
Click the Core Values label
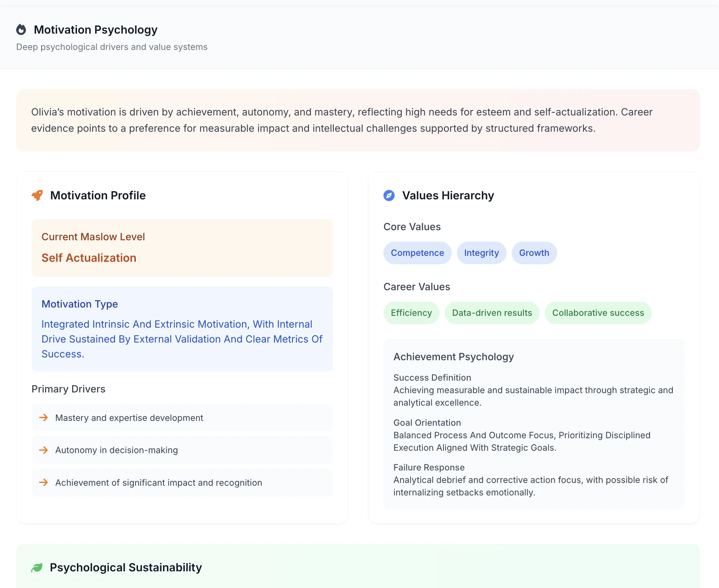pyautogui.click(x=412, y=227)
